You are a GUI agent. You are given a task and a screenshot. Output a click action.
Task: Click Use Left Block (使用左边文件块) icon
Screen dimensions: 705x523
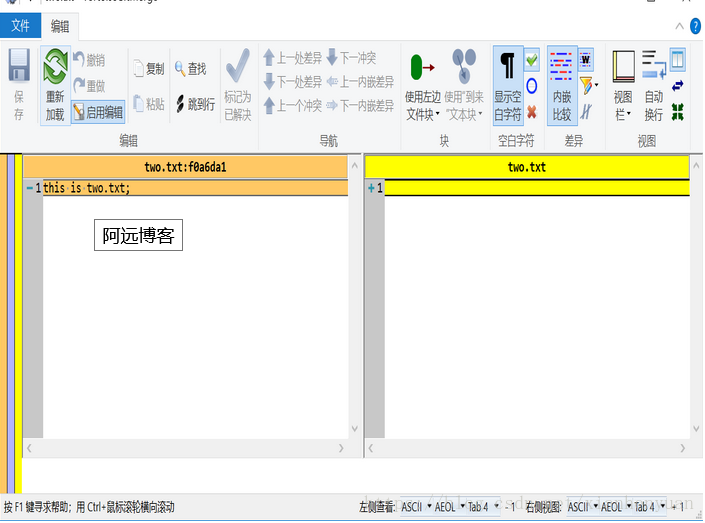pos(422,67)
